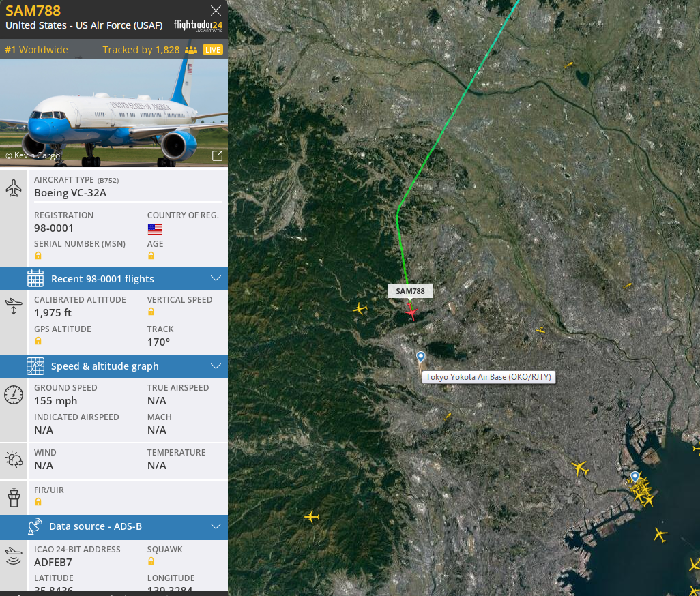Click the Tracked by users people icon

coord(190,50)
